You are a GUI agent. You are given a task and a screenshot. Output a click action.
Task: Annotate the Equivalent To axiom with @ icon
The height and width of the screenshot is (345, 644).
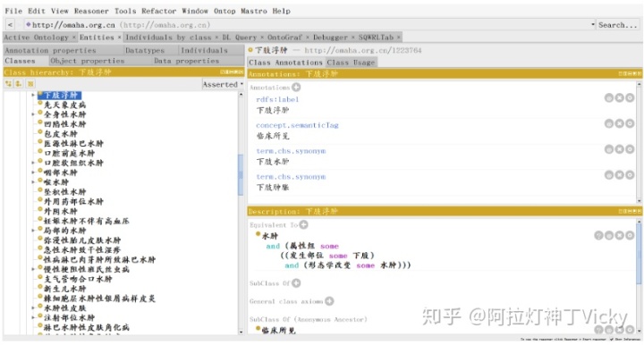coord(609,235)
